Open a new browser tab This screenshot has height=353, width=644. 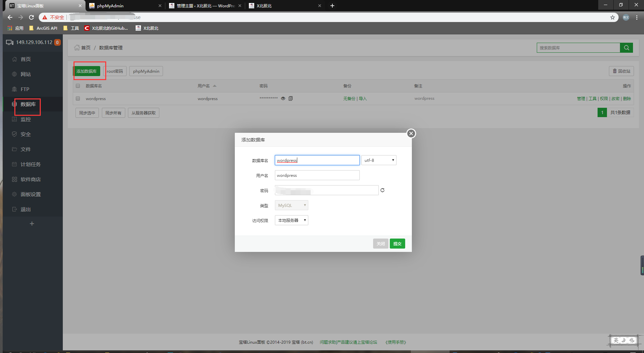tap(332, 6)
